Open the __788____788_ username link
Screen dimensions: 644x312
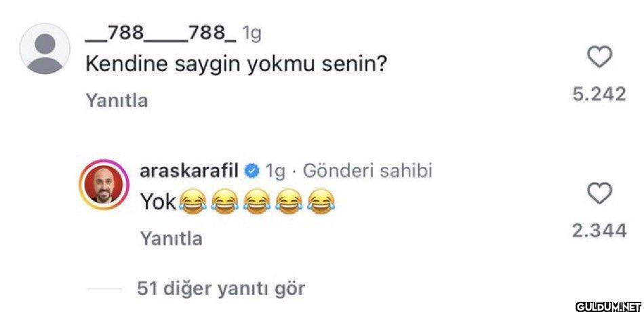[x=161, y=34]
